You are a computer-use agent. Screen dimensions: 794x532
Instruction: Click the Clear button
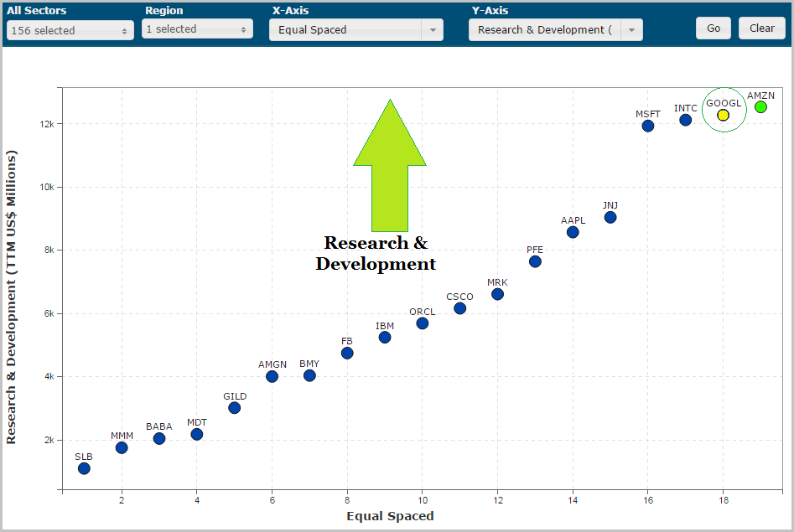[x=762, y=28]
